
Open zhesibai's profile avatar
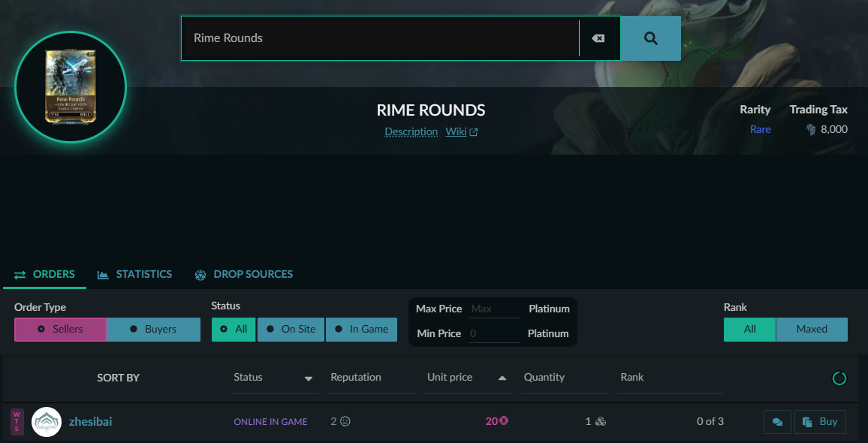coord(47,422)
